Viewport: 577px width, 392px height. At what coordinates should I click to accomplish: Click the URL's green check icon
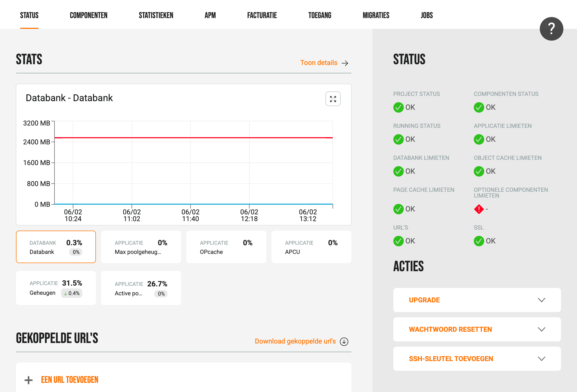pyautogui.click(x=398, y=241)
